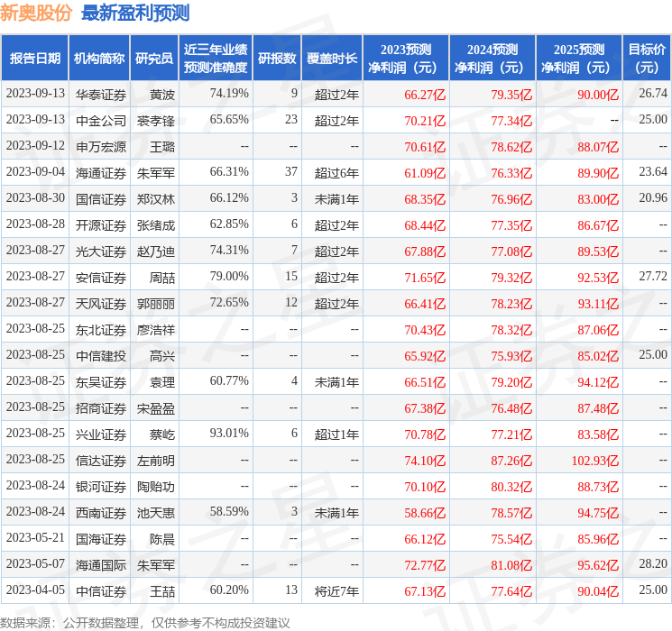The width and height of the screenshot is (672, 631).
Task: Select the 信达证券 institution cell
Action: point(101,460)
